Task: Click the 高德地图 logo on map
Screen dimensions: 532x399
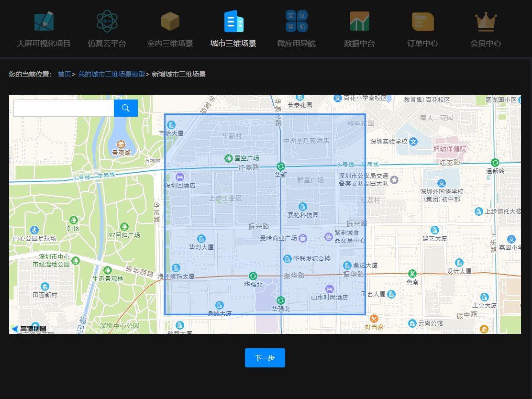Action: (x=29, y=328)
